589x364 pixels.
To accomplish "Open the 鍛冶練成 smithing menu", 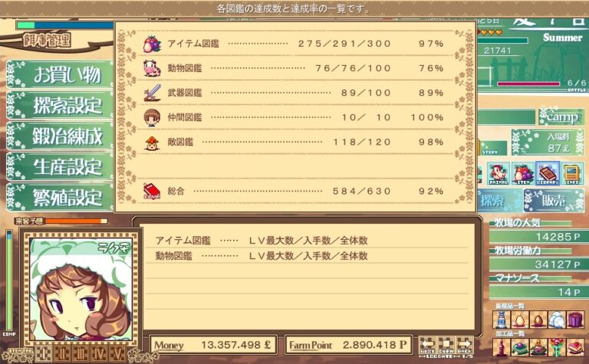I will point(60,136).
